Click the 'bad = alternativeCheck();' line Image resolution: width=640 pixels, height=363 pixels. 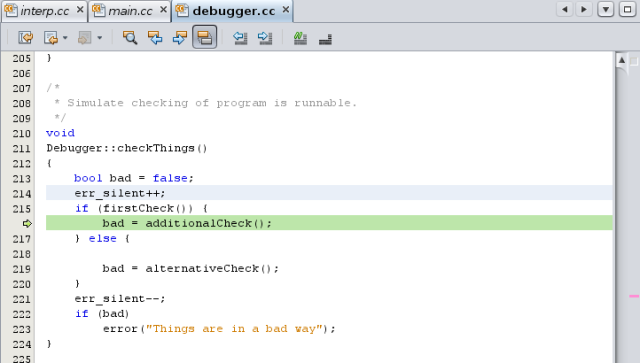point(190,269)
